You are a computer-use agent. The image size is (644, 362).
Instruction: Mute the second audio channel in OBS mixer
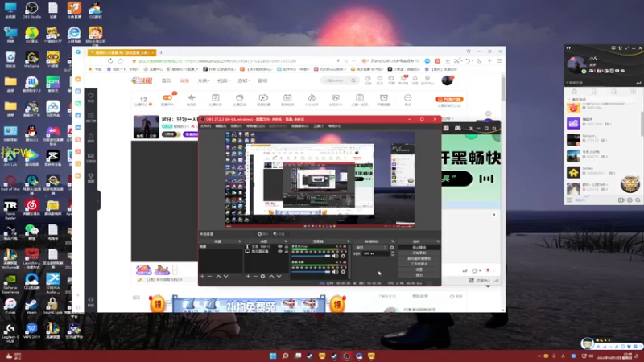coord(335,271)
